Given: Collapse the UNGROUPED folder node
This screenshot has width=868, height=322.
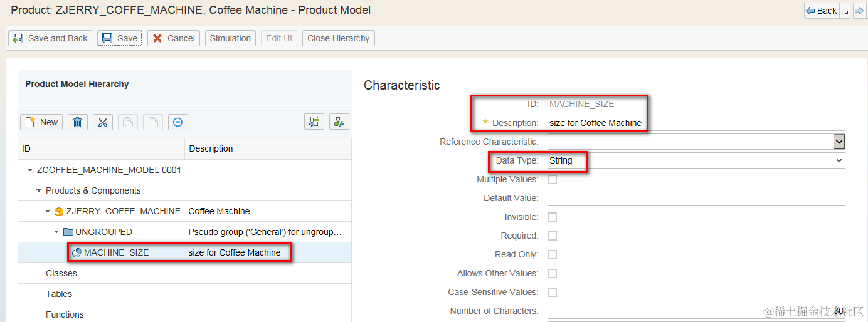Looking at the screenshot, I should (57, 232).
